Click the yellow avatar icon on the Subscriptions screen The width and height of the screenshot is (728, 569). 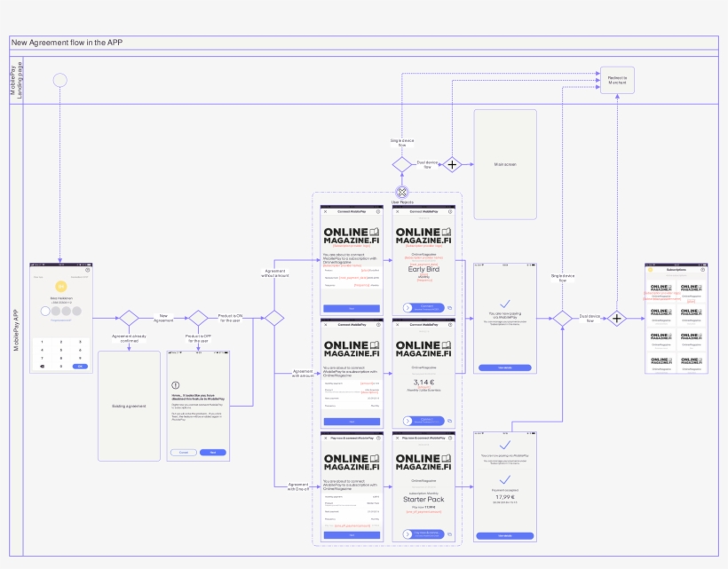(x=651, y=269)
